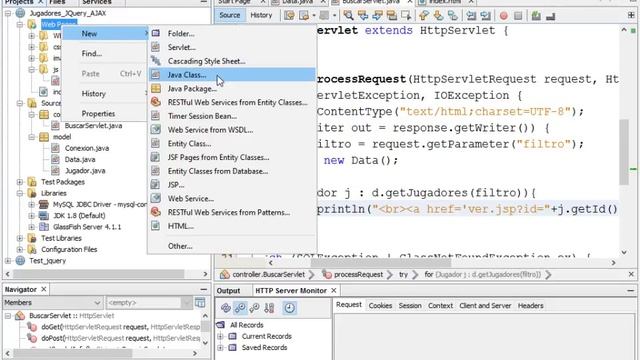
Task: Click Shift Line Right icon
Action: click(485, 16)
